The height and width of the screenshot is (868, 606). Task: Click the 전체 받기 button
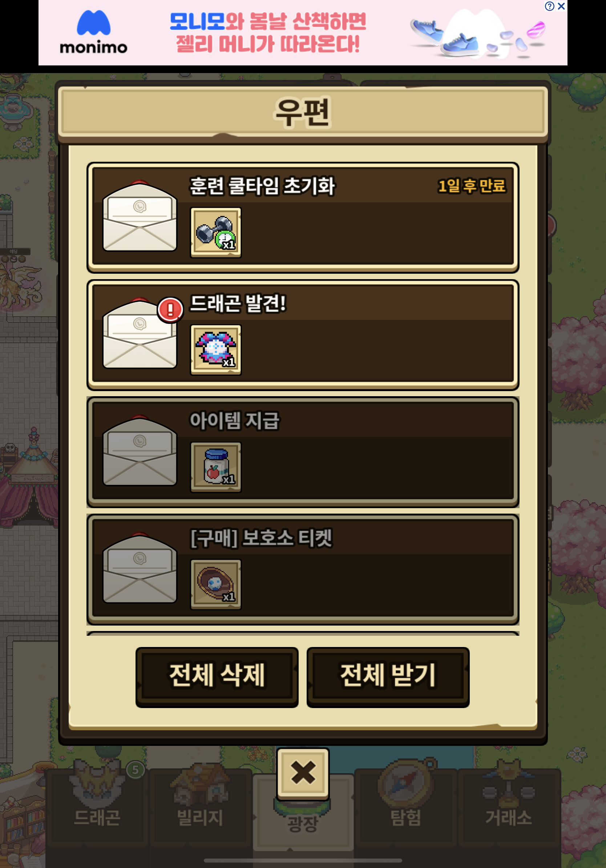pos(388,677)
